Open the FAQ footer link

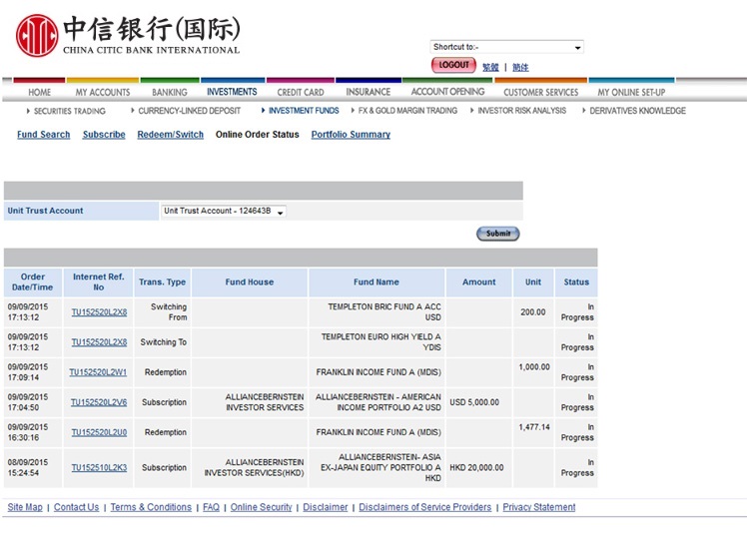point(211,507)
